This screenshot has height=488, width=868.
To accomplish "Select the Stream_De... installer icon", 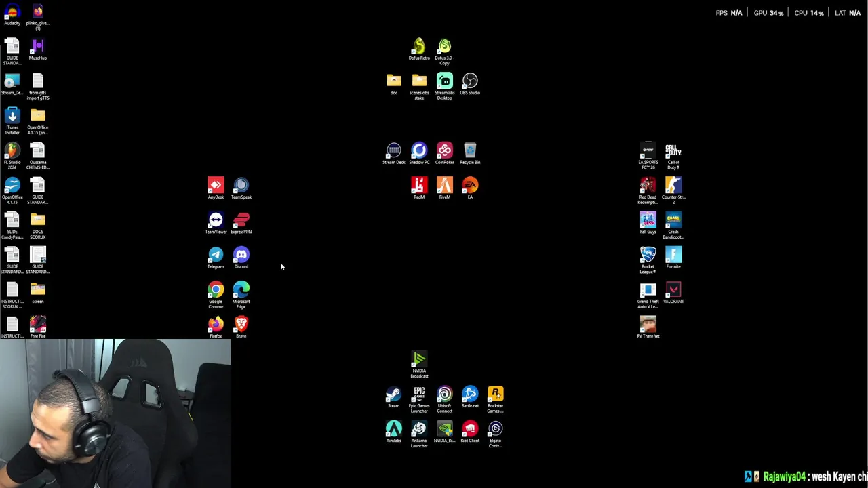I will [12, 84].
